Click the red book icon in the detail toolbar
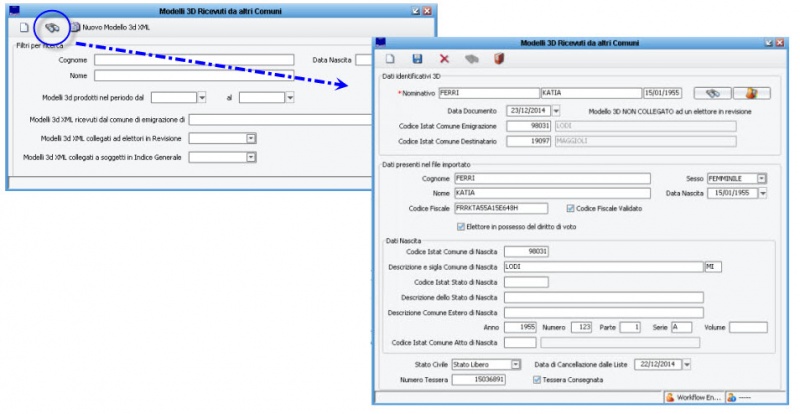The image size is (800, 414). point(499,59)
